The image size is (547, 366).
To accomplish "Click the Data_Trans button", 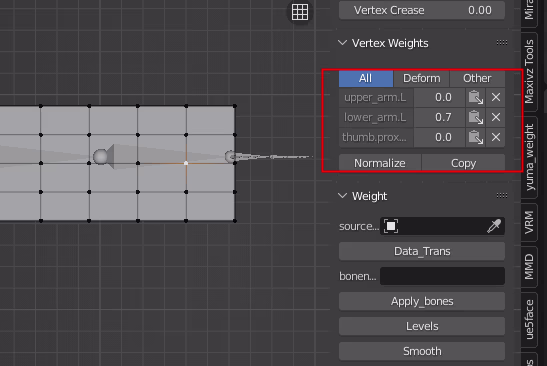I will point(422,251).
